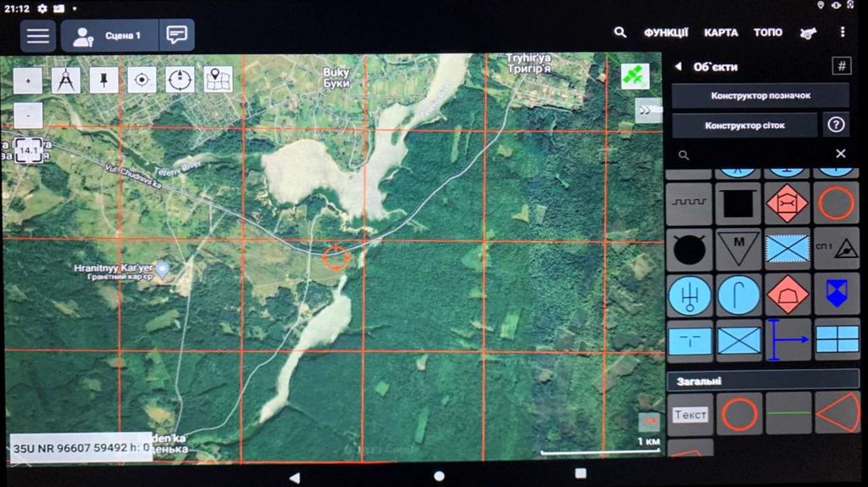Tap the search magnifier in top bar

[620, 33]
